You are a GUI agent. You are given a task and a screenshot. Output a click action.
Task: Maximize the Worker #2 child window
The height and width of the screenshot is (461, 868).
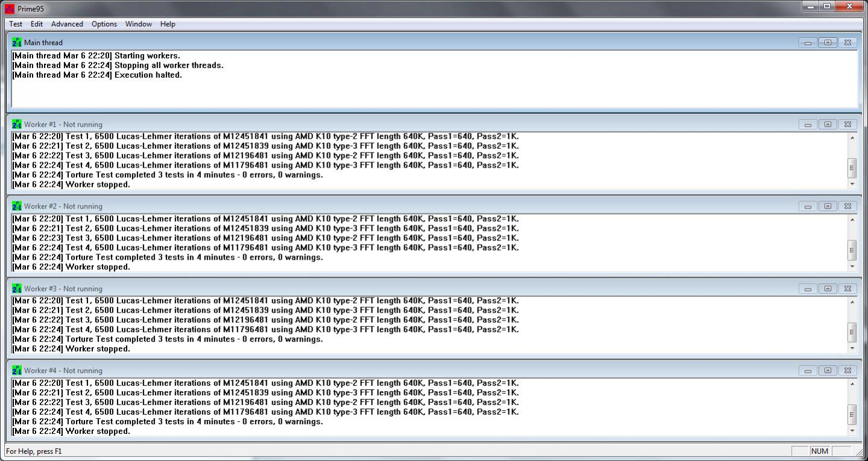[x=828, y=206]
